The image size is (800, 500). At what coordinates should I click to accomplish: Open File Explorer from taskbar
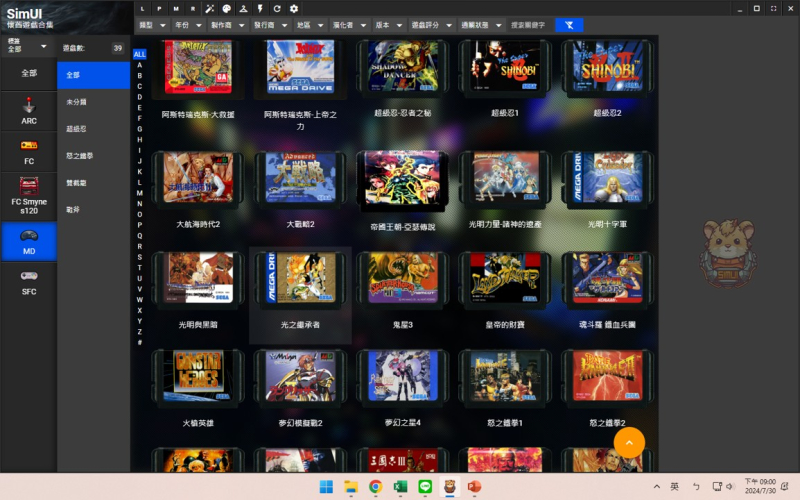click(351, 487)
